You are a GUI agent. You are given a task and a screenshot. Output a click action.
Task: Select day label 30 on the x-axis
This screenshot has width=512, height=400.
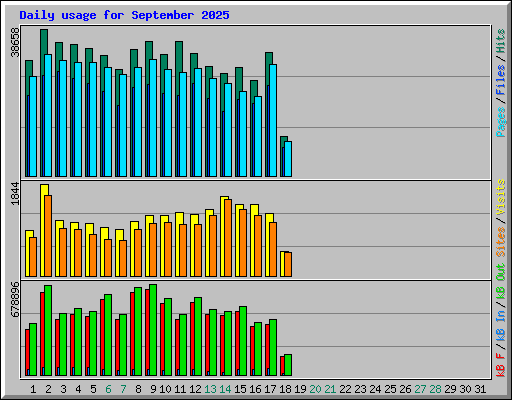point(465,389)
